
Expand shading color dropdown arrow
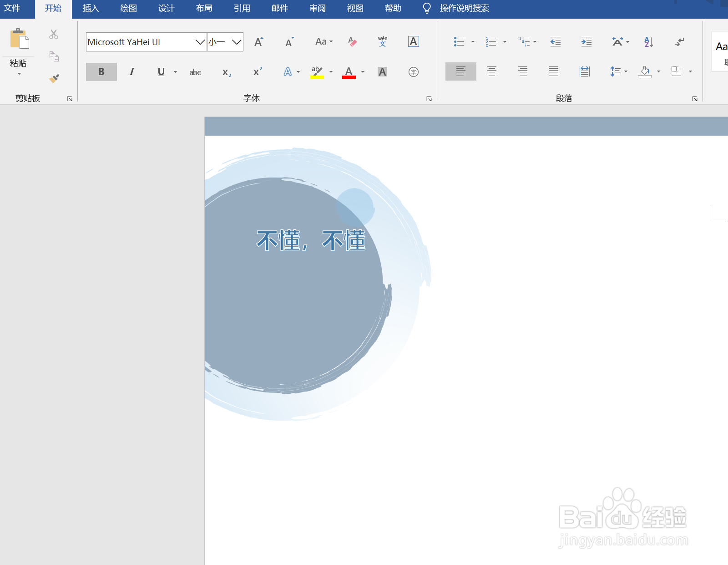[658, 71]
